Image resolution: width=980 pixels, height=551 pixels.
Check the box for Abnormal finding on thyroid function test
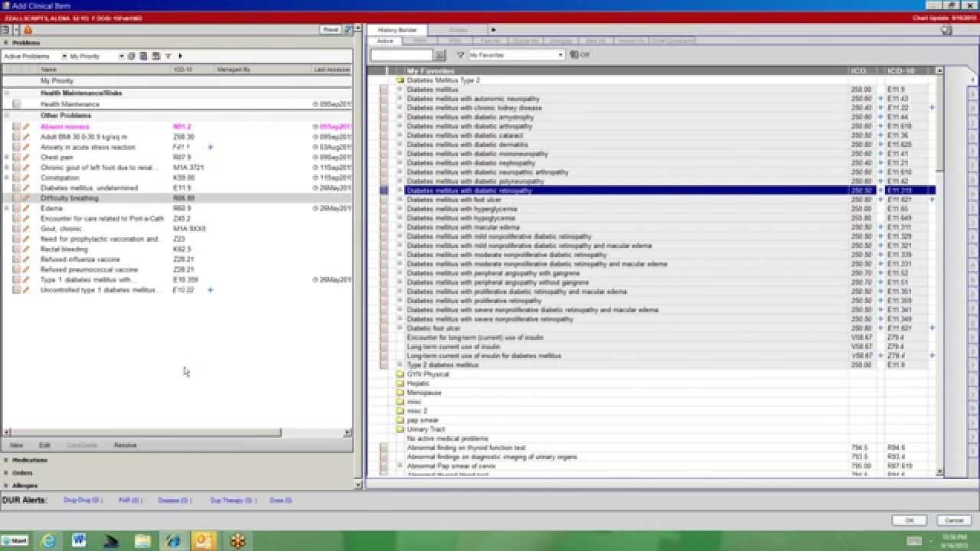click(384, 448)
